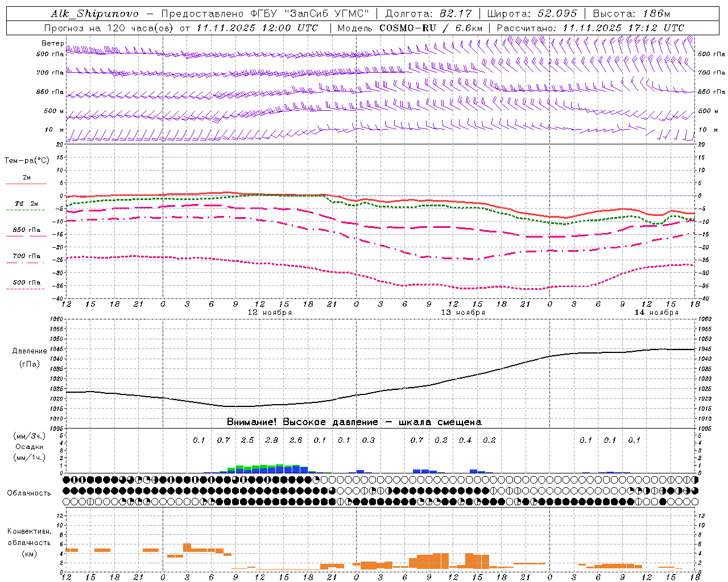Click the '12 ноября' date label
This screenshot has width=728, height=582.
(x=270, y=313)
